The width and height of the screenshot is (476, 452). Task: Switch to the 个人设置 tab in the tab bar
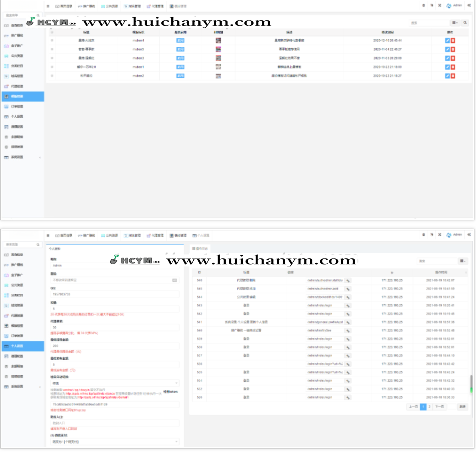click(x=201, y=235)
